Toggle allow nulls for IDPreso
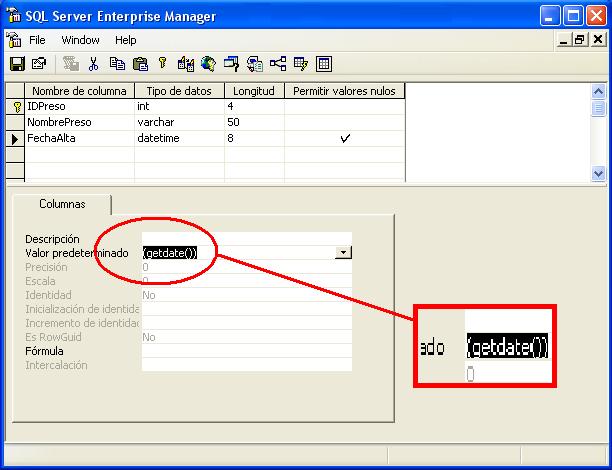This screenshot has height=470, width=612. point(344,105)
